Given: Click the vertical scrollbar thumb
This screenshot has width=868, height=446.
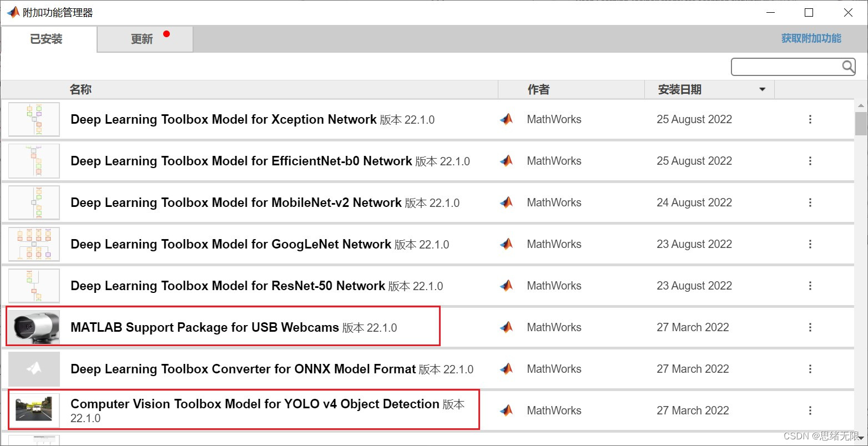Looking at the screenshot, I should 861,123.
